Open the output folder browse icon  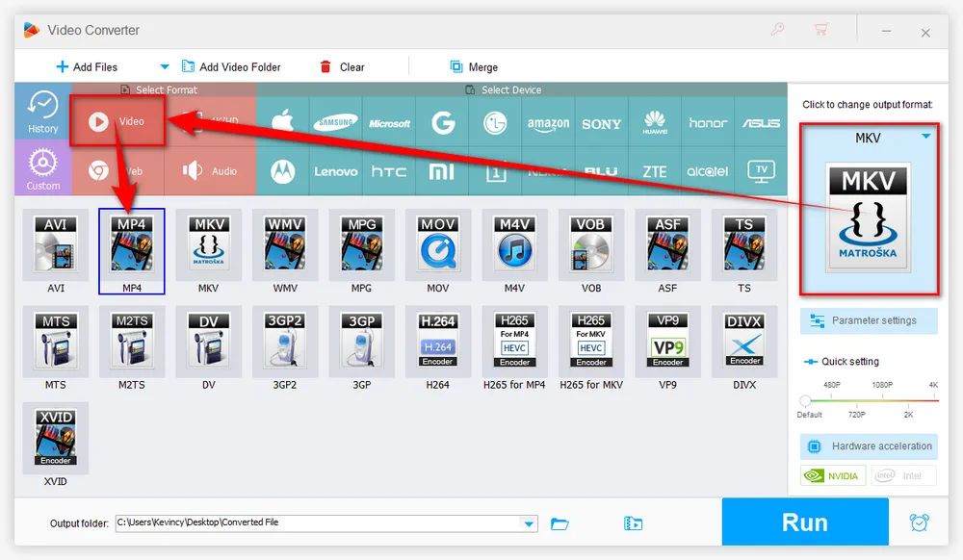[560, 523]
